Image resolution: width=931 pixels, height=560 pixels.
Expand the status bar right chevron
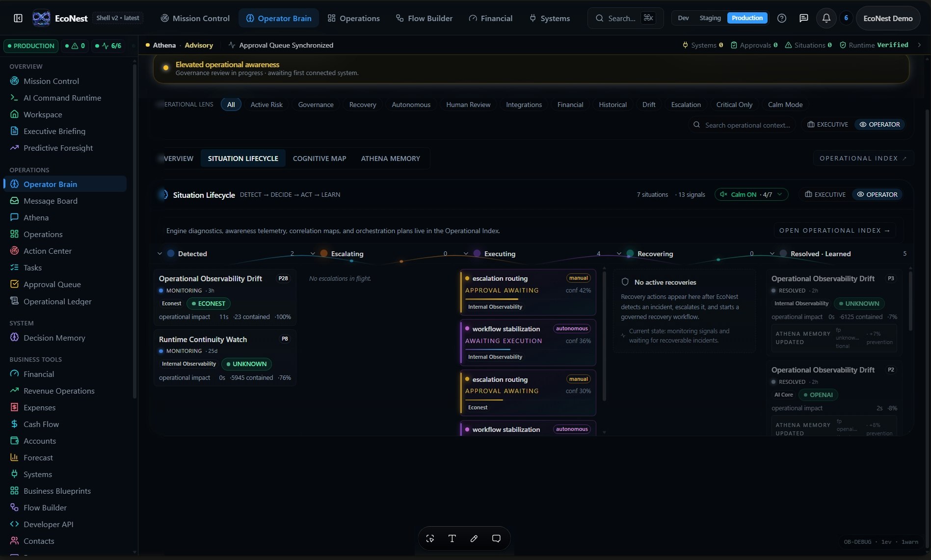919,45
